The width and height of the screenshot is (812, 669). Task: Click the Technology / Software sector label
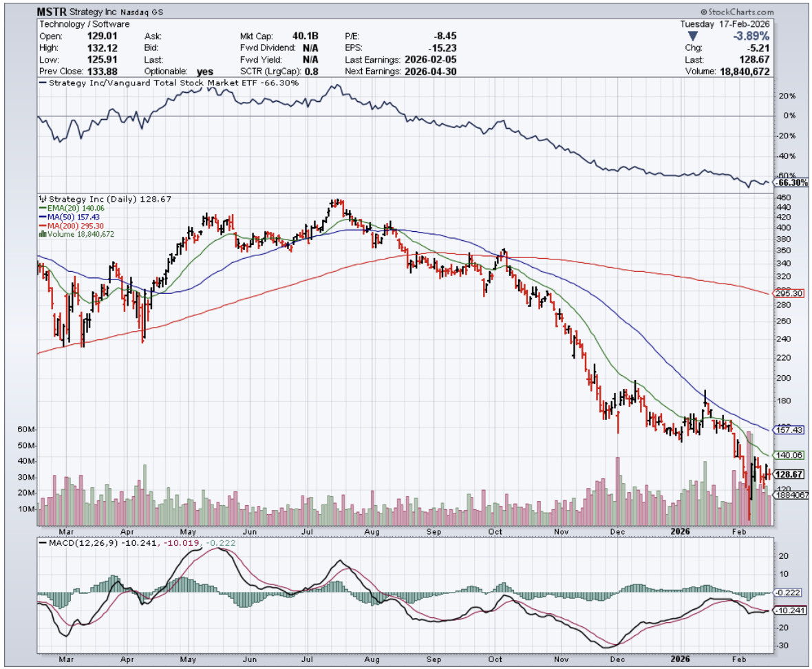point(84,24)
